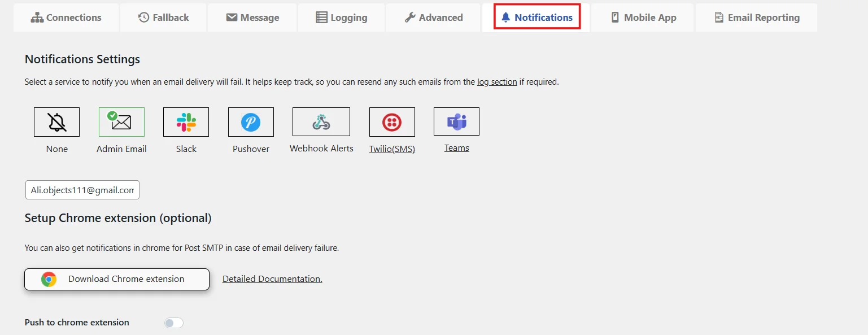Viewport: 868px width, 335px height.
Task: Open the log section link
Action: 497,81
